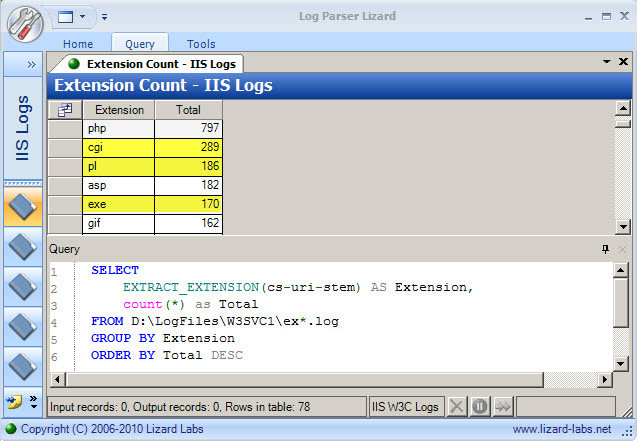Click the pause query icon
Image resolution: width=637 pixels, height=441 pixels.
(x=480, y=406)
